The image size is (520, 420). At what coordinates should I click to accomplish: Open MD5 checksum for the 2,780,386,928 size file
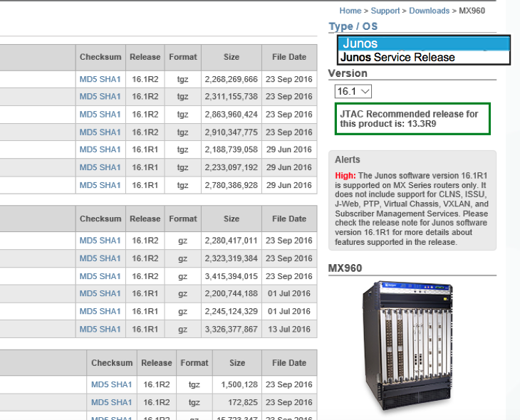[88, 185]
